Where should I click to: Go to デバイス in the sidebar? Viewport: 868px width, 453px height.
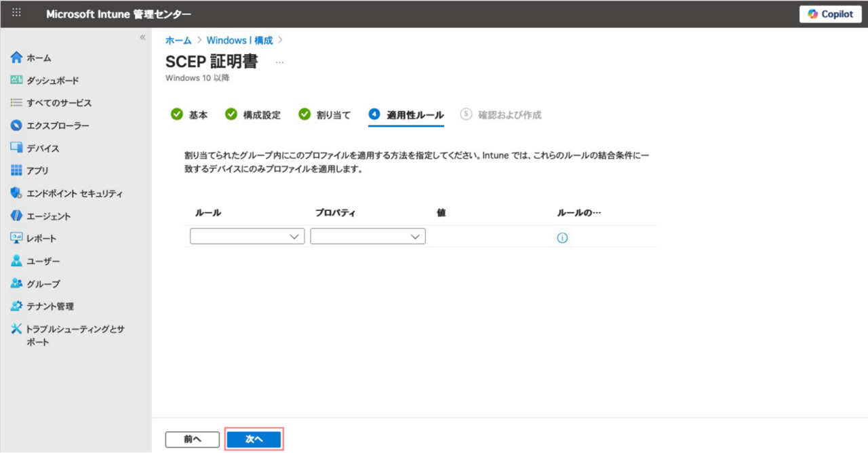click(43, 149)
